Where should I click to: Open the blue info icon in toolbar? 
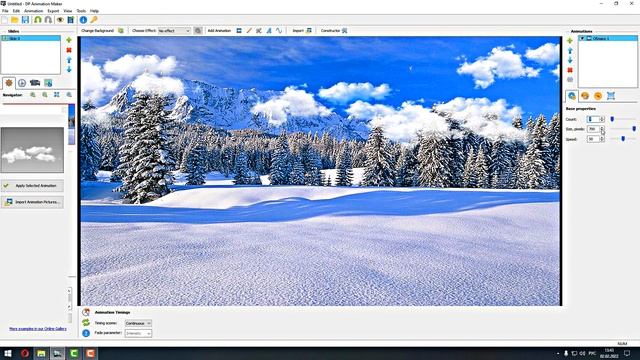(83, 20)
